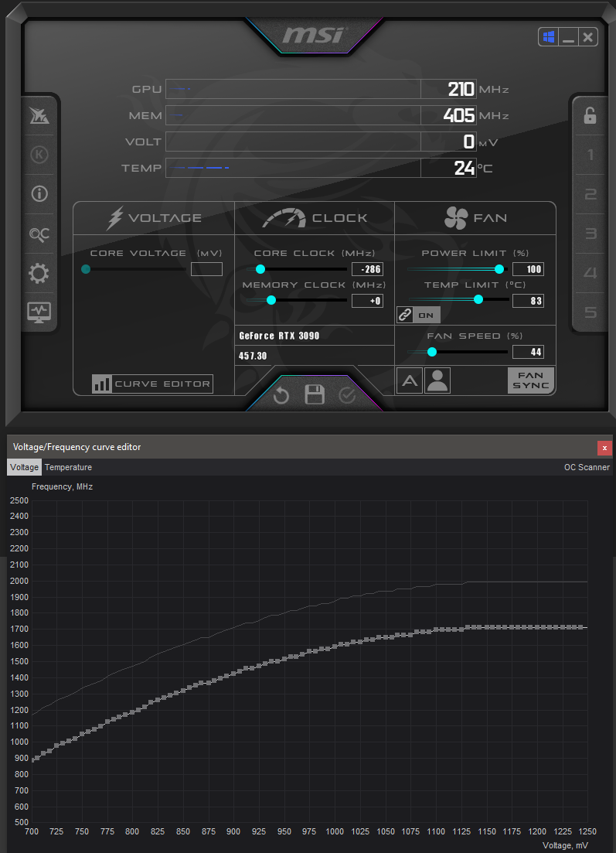Select profile slot 5
The width and height of the screenshot is (616, 853).
click(590, 312)
